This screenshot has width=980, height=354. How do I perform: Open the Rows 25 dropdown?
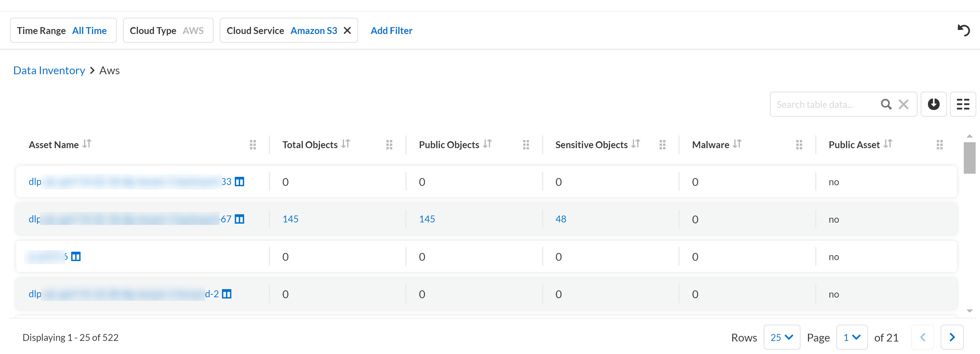pyautogui.click(x=781, y=337)
